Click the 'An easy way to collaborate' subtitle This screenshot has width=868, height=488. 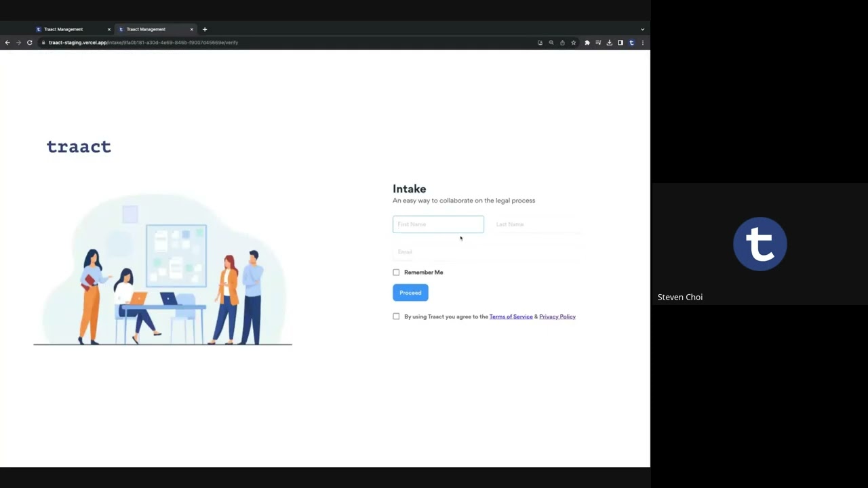tap(464, 201)
